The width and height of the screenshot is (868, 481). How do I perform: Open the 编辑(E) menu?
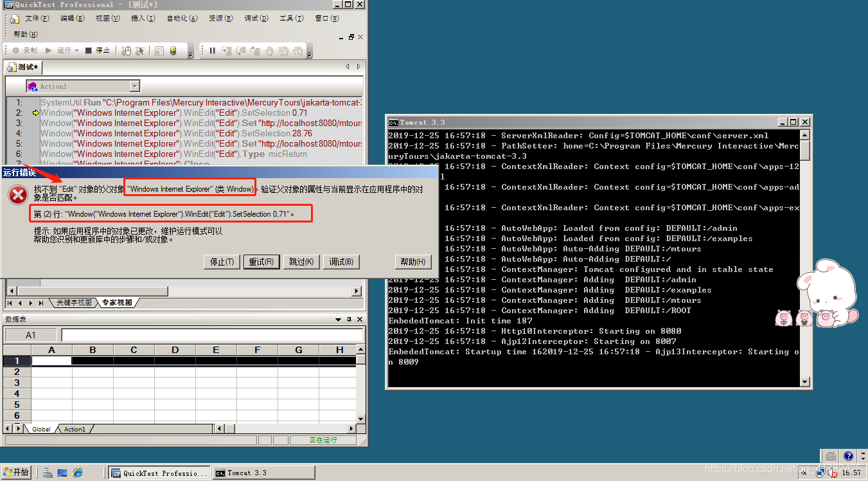[72, 19]
